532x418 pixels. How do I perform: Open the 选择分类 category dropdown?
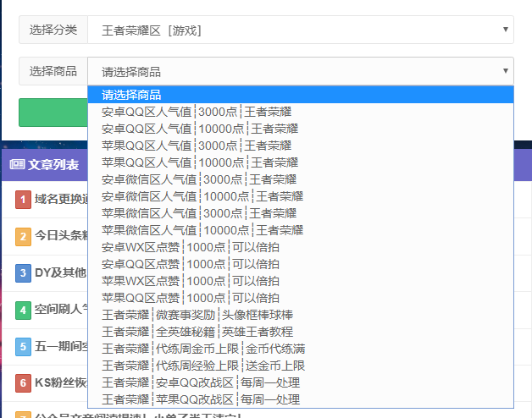pyautogui.click(x=300, y=30)
